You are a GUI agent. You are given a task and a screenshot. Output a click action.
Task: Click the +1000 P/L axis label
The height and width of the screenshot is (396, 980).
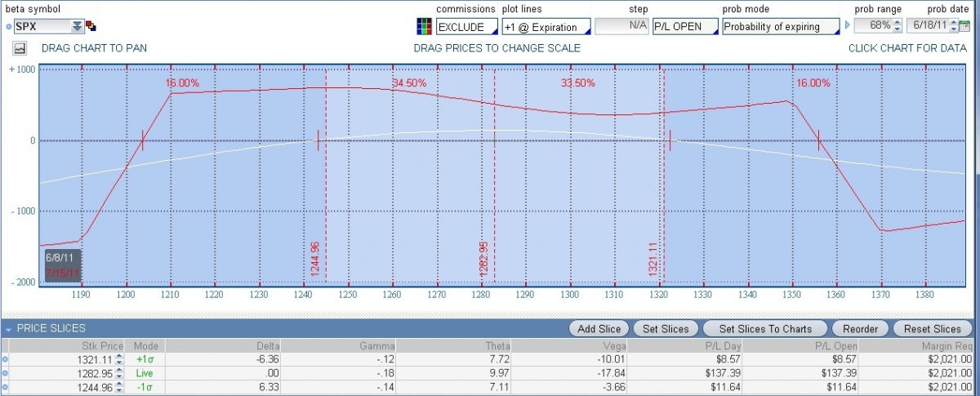[x=23, y=69]
